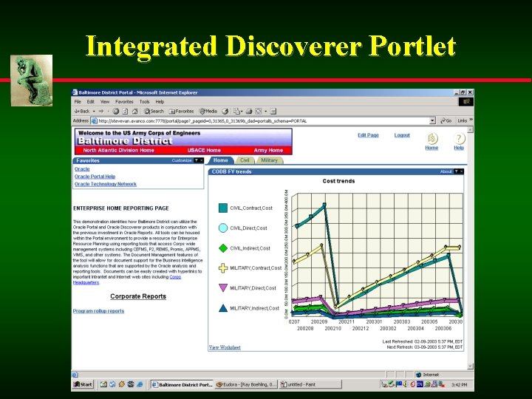Click the Army Home link
Screen dimensions: 532x399
pos(268,150)
